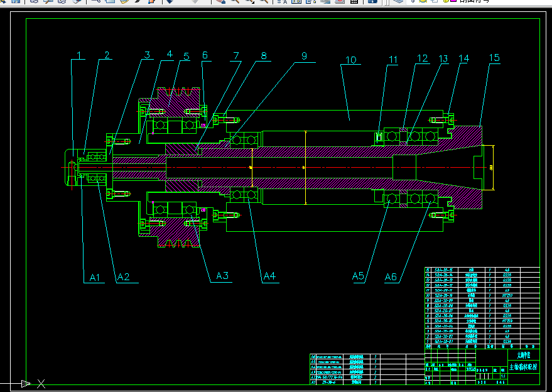
Task: Select part callout label "5"
Action: click(187, 57)
